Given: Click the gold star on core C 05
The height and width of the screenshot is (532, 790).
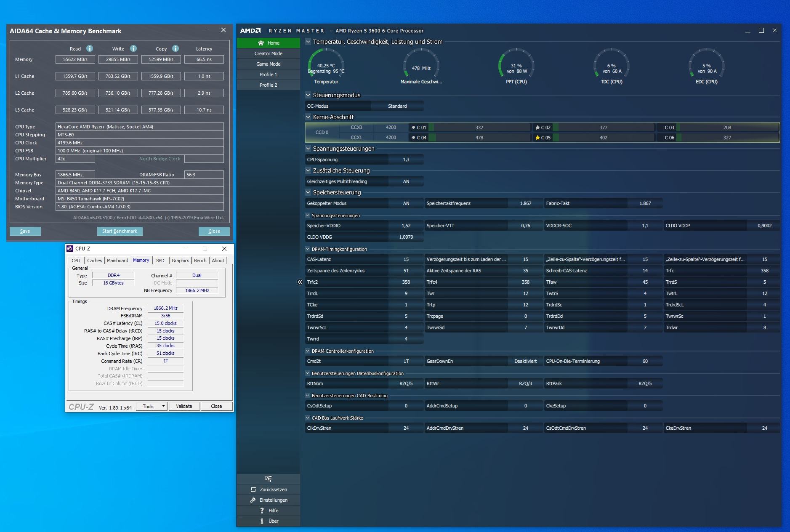Looking at the screenshot, I should 537,138.
